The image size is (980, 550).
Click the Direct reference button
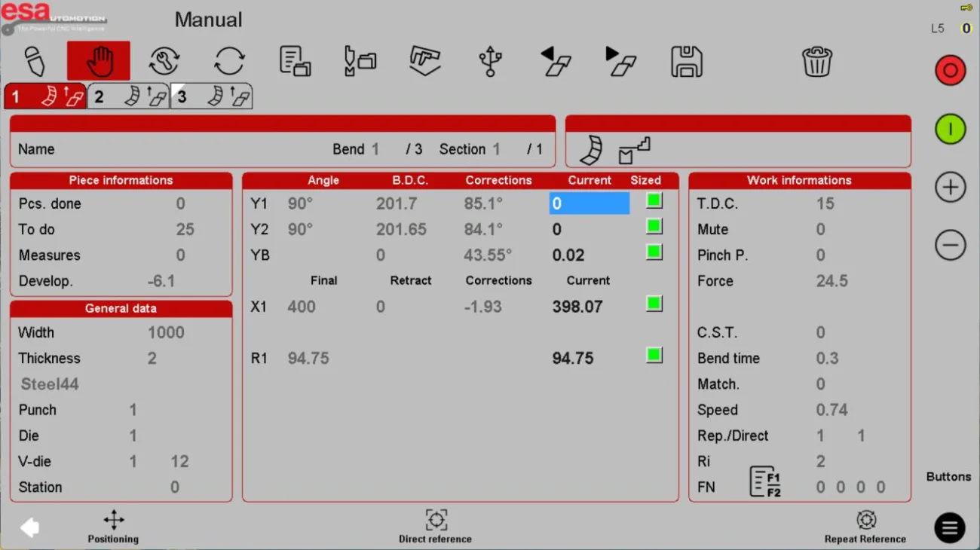click(436, 527)
